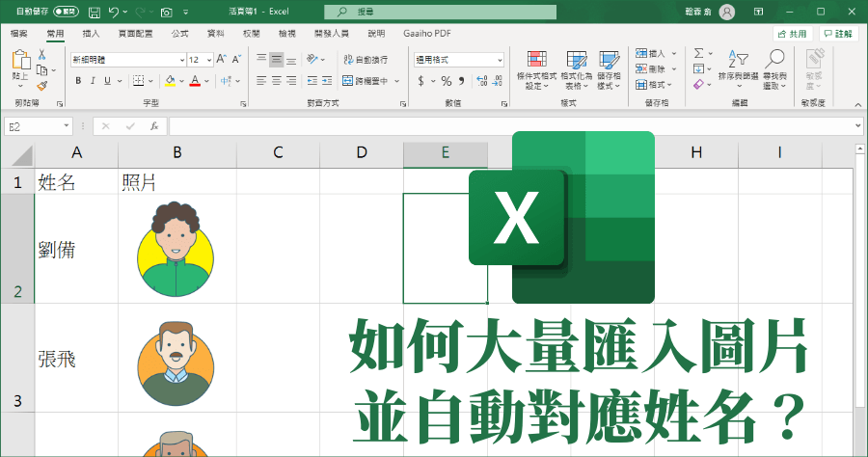Screen dimensions: 868x457
Task: Expand the Borders dropdown arrow
Action: [150, 81]
